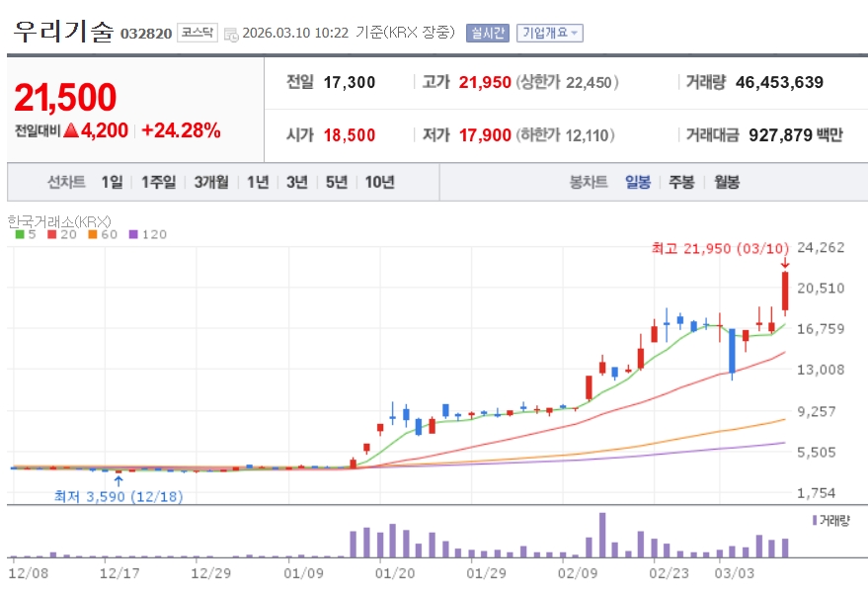Click the 코스닥 market badge

(x=197, y=33)
